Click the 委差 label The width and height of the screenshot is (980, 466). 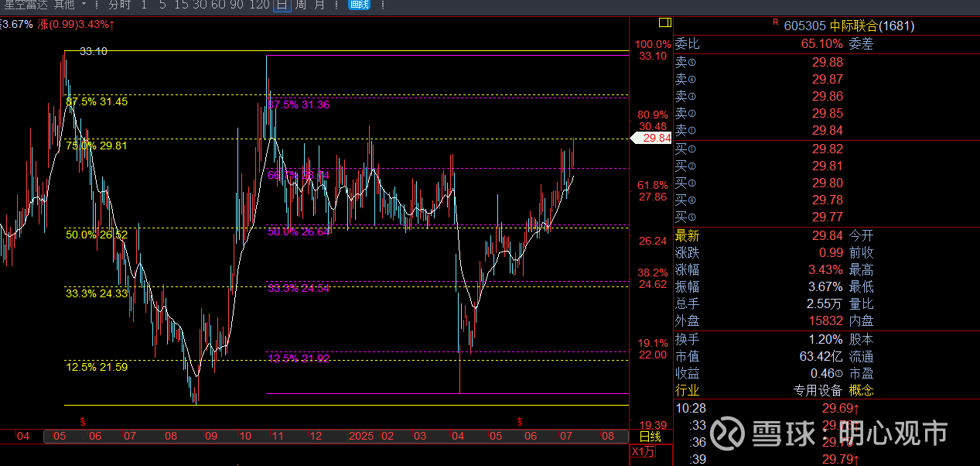(x=862, y=44)
